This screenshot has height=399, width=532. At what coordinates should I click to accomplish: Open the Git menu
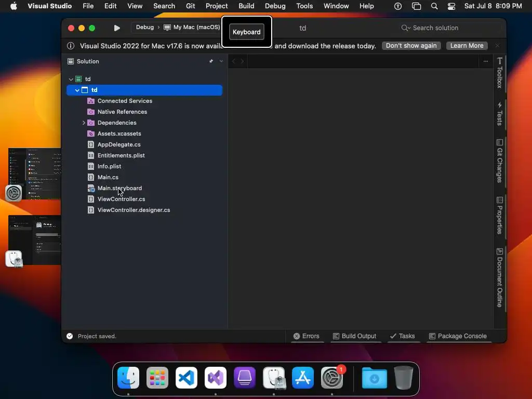pyautogui.click(x=190, y=6)
